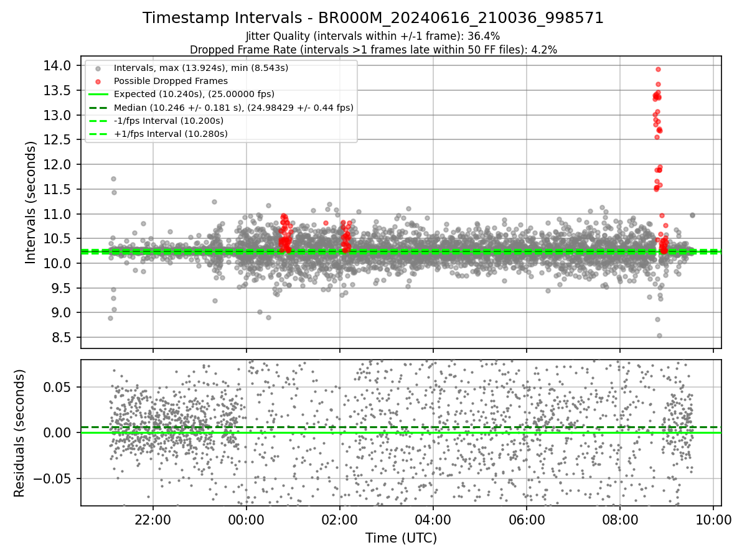Click the 'Dropped Frame Rate' subtitle showing 4.2%

pyautogui.click(x=374, y=49)
